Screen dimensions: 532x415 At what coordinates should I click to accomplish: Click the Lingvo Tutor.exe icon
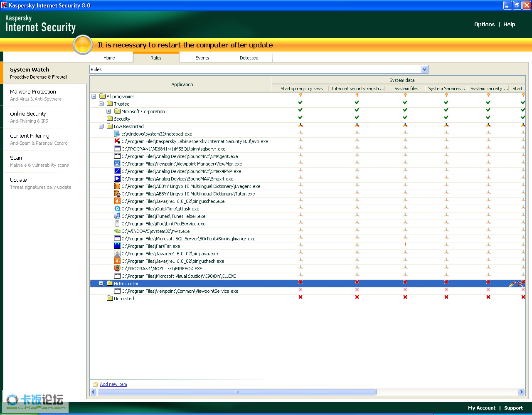coord(117,194)
